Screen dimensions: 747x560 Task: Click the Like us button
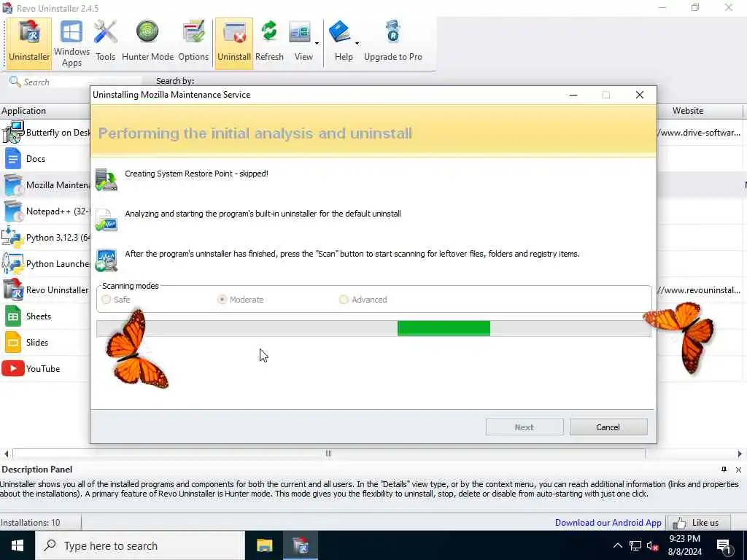[x=699, y=523]
